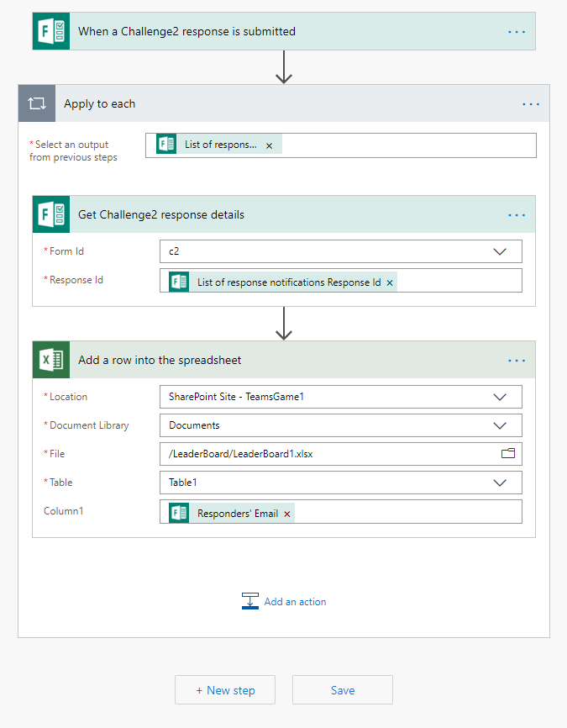Click inside the Column1 field

point(341,512)
